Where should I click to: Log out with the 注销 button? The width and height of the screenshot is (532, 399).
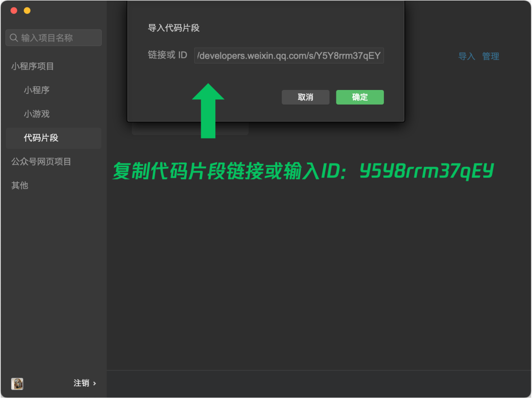pos(85,383)
